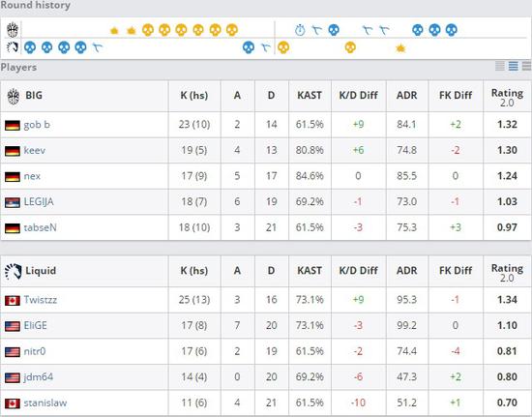532x417 pixels.
Task: Select the active blue table view icon
Action: [513, 66]
